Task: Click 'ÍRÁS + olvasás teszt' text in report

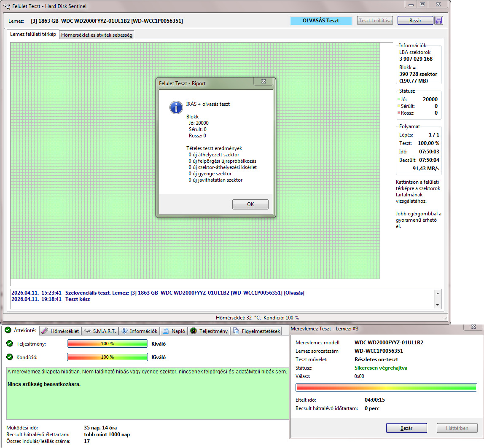Action: [208, 104]
